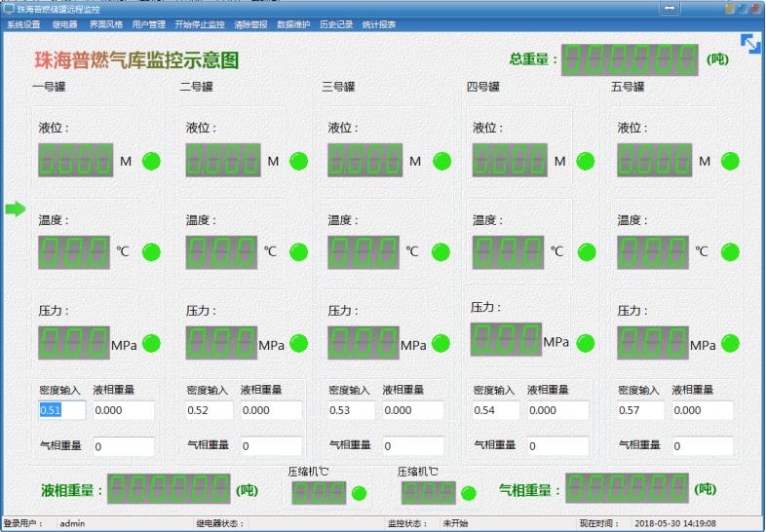Click the 五号罐 heading label
This screenshot has height=532, width=766.
tap(628, 87)
